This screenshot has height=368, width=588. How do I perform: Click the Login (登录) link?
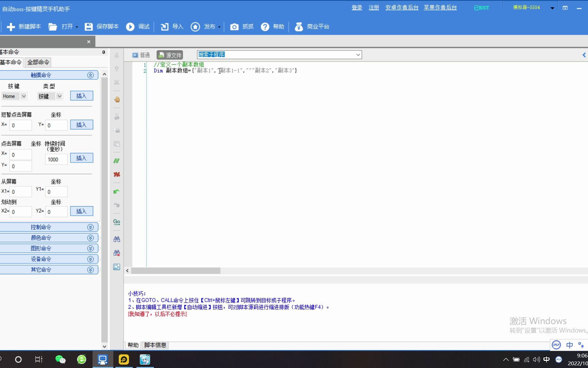[x=357, y=7]
